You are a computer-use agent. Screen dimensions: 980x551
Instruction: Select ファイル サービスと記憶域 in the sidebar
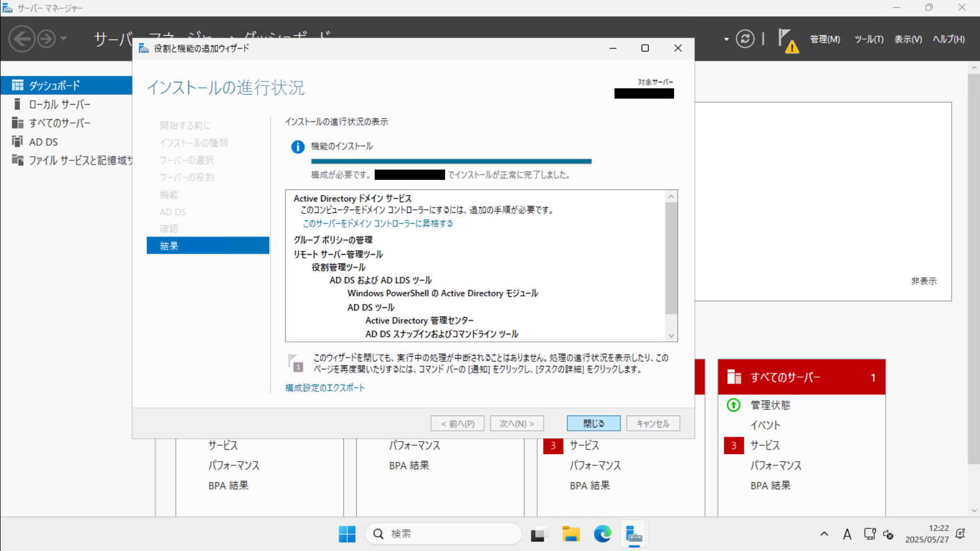(x=66, y=160)
